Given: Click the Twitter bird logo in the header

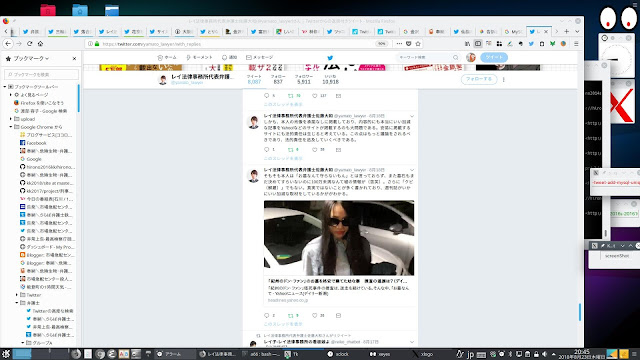Looking at the screenshot, I should tap(330, 58).
